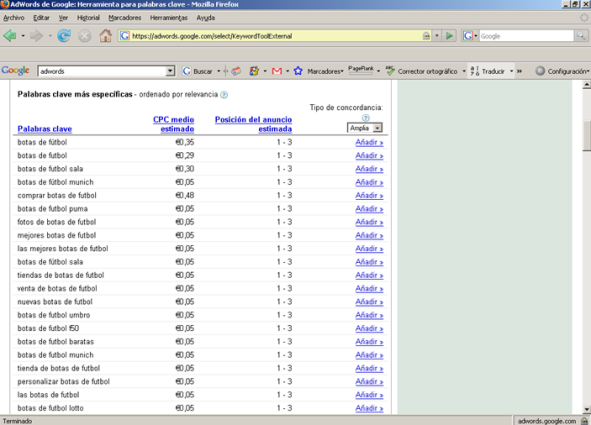This screenshot has width=591, height=425.
Task: Open the address bar history dropdown arrow
Action: pos(436,36)
